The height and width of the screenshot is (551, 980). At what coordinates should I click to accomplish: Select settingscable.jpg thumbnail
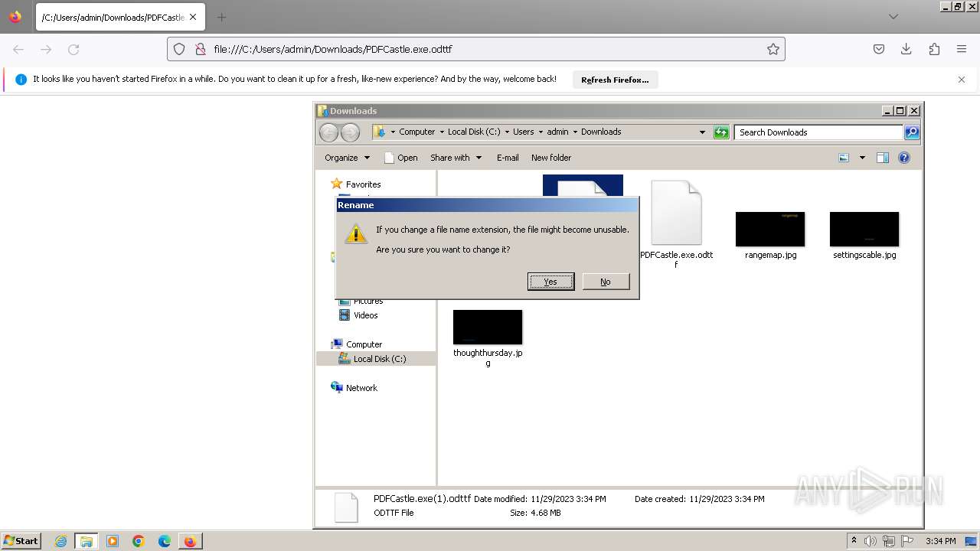coord(864,230)
